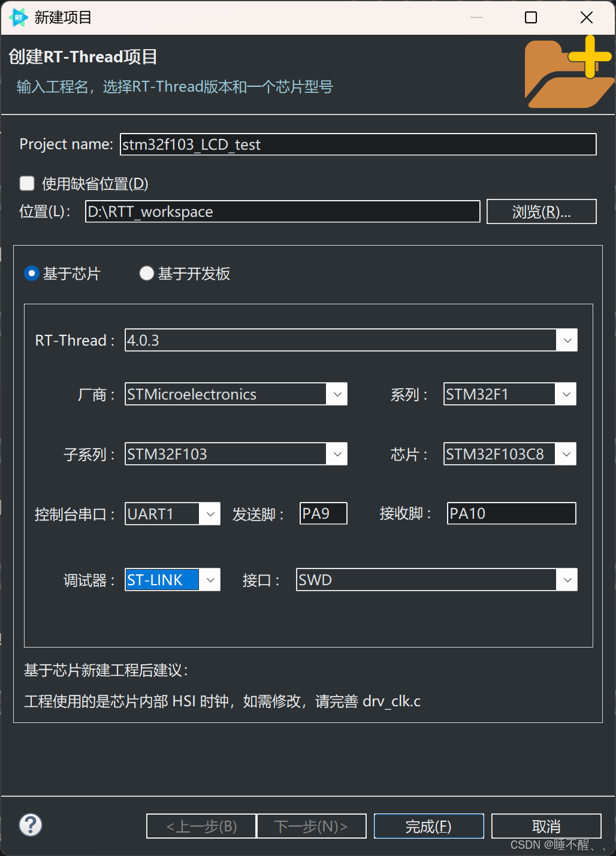
Task: Click the 输入工程名 instruction subtitle text
Action: (175, 87)
